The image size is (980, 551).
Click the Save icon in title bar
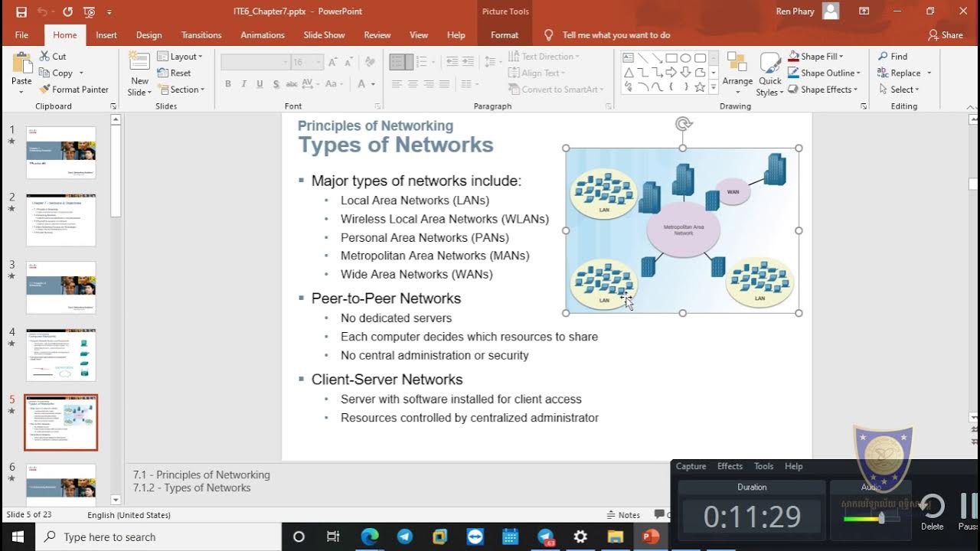(21, 11)
